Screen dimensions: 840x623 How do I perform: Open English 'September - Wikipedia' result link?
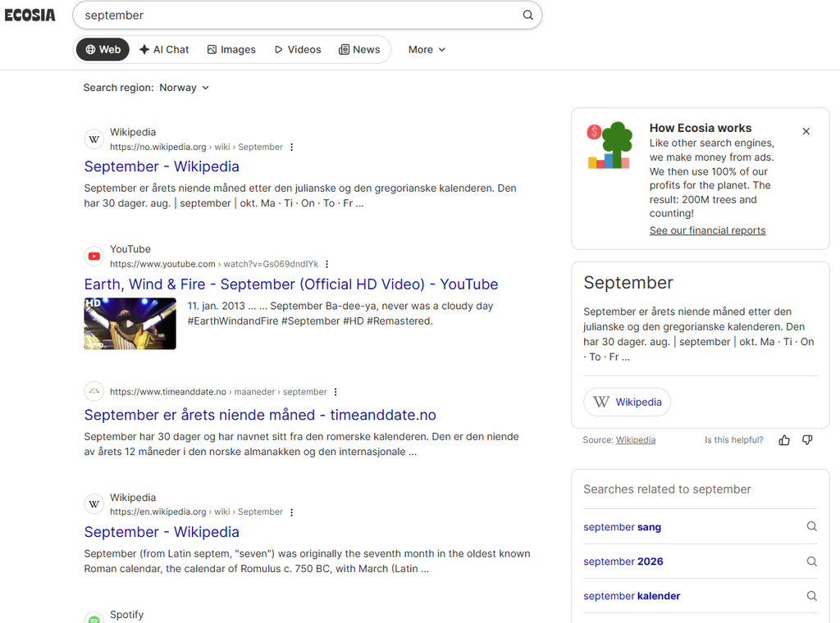162,532
